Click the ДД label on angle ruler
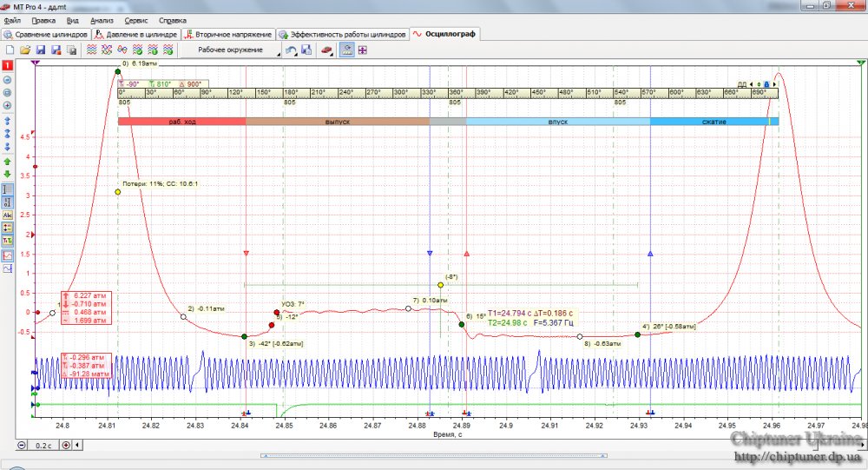The width and height of the screenshot is (868, 470). pyautogui.click(x=742, y=85)
